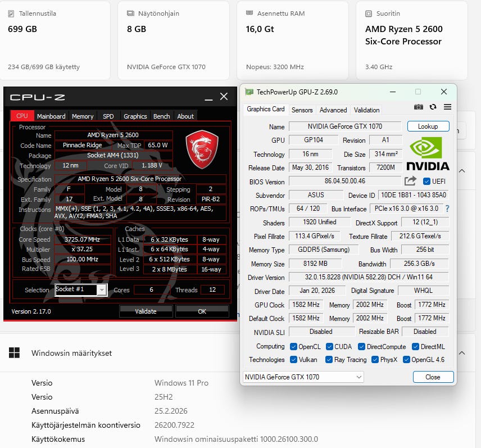Click the GPU Name field in GPU-Z
The image size is (481, 448).
tap(345, 126)
